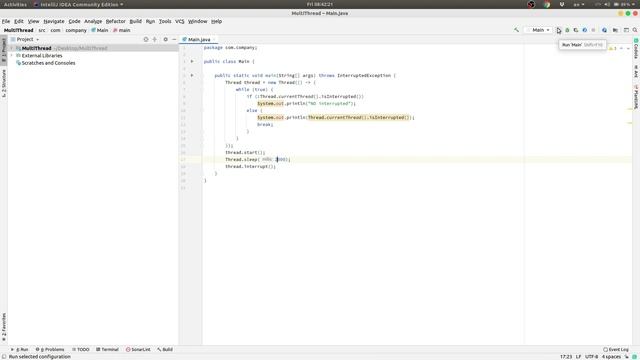Viewport: 640px width, 360px height.
Task: Open the SonarLint tool window
Action: point(138,349)
